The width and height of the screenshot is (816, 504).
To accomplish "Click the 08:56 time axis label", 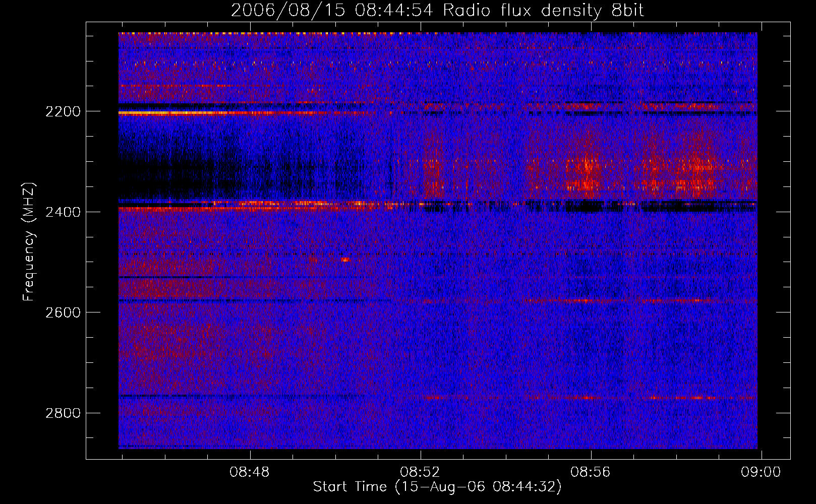I will [x=590, y=472].
